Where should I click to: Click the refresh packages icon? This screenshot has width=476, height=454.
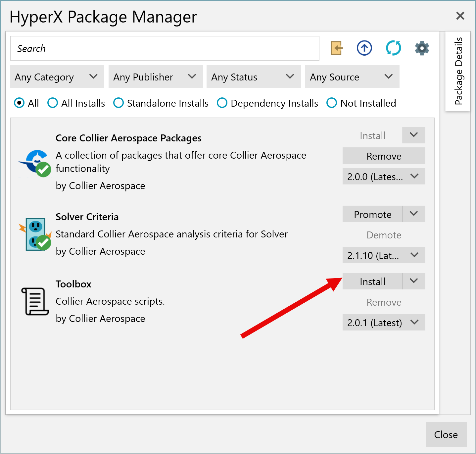393,48
